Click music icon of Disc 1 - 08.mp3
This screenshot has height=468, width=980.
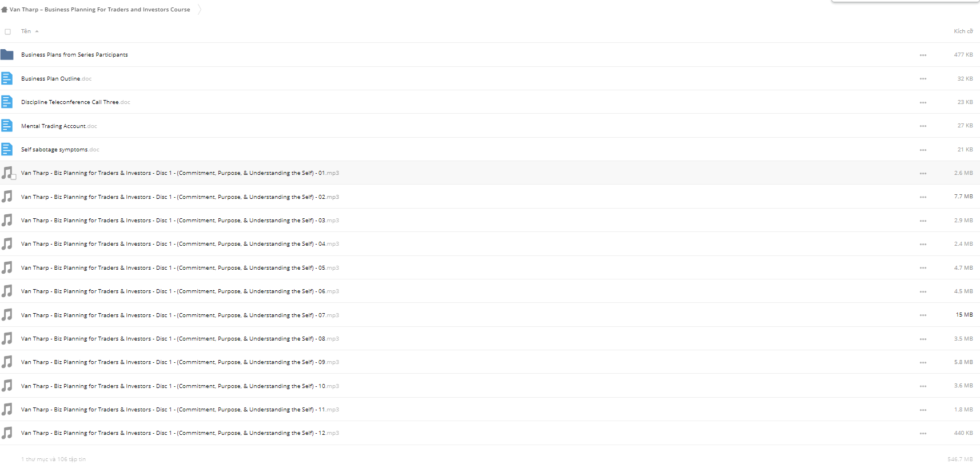pos(7,338)
